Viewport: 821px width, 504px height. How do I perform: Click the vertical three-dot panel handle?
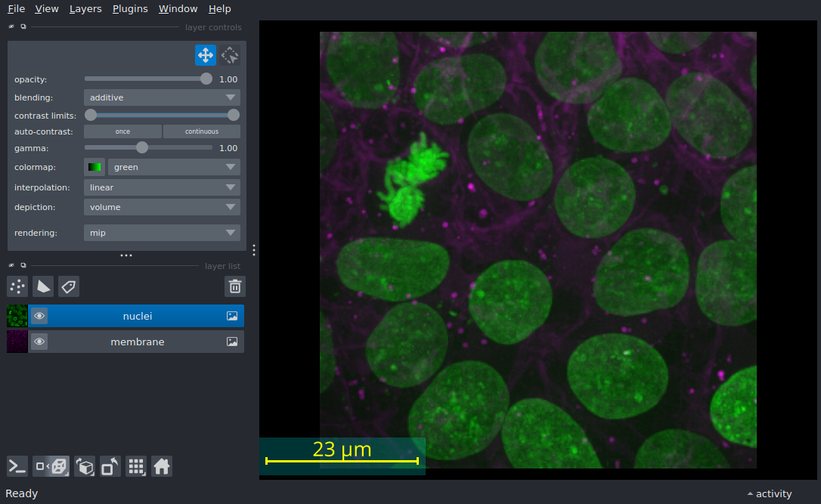[x=254, y=250]
